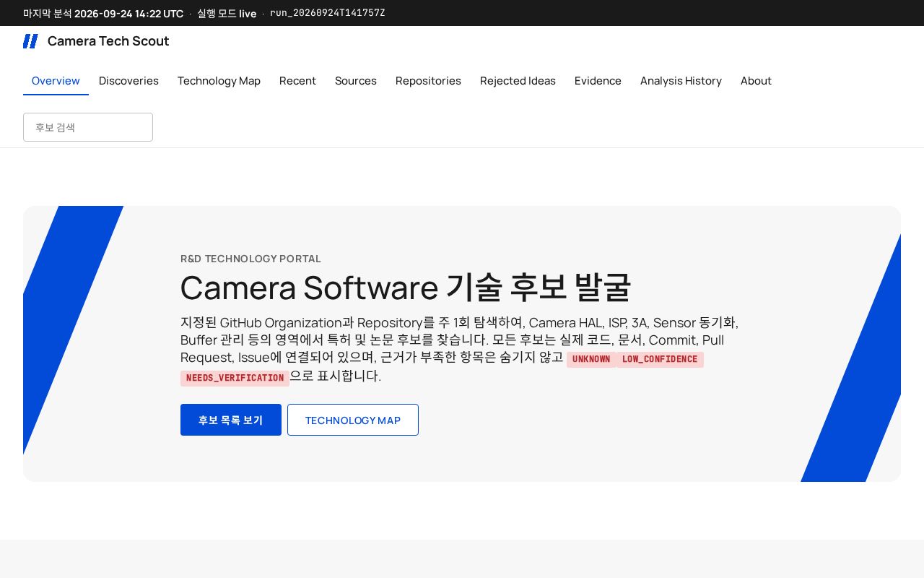The height and width of the screenshot is (578, 924).
Task: Open the Technology Map tab
Action: pyautogui.click(x=219, y=81)
